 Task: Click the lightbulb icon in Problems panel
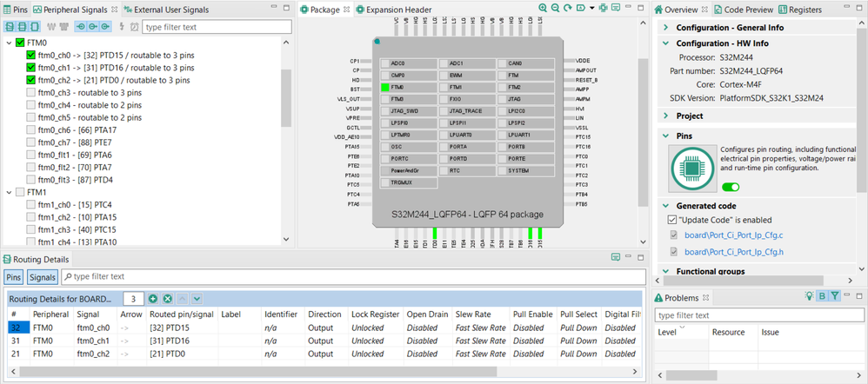click(810, 296)
